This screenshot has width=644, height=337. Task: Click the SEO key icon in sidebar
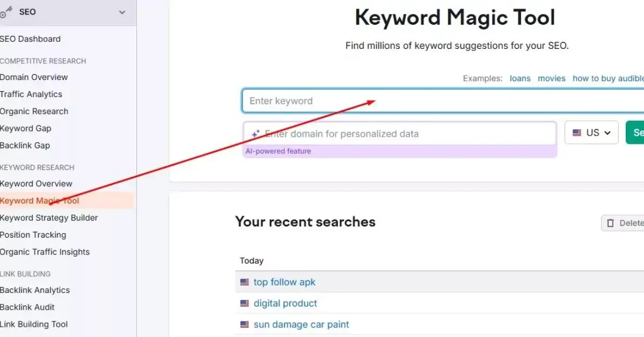tap(5, 13)
